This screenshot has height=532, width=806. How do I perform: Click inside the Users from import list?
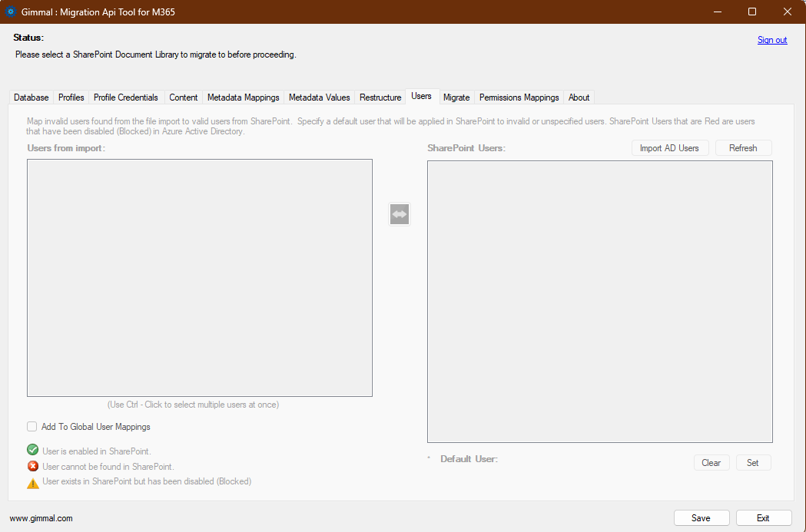point(199,278)
